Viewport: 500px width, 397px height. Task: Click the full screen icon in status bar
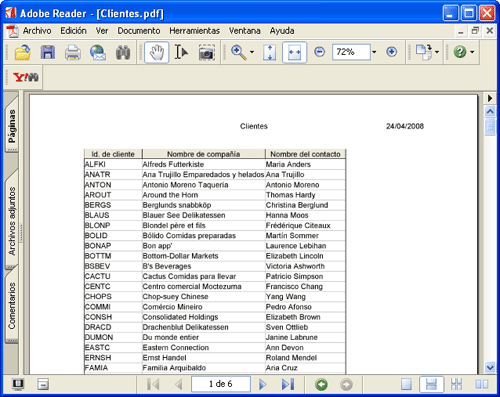(x=18, y=384)
